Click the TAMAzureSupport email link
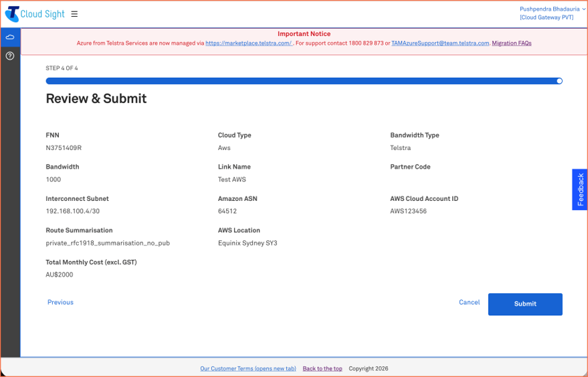This screenshot has width=588, height=377. (x=440, y=43)
